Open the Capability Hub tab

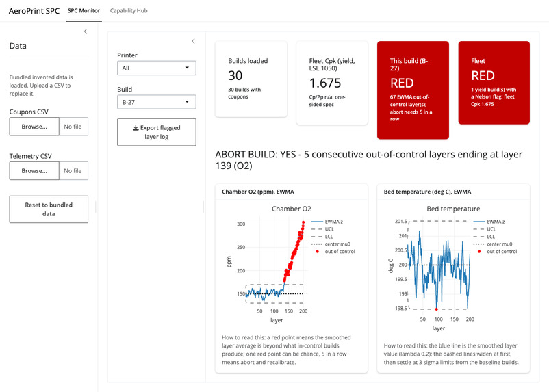pyautogui.click(x=129, y=10)
